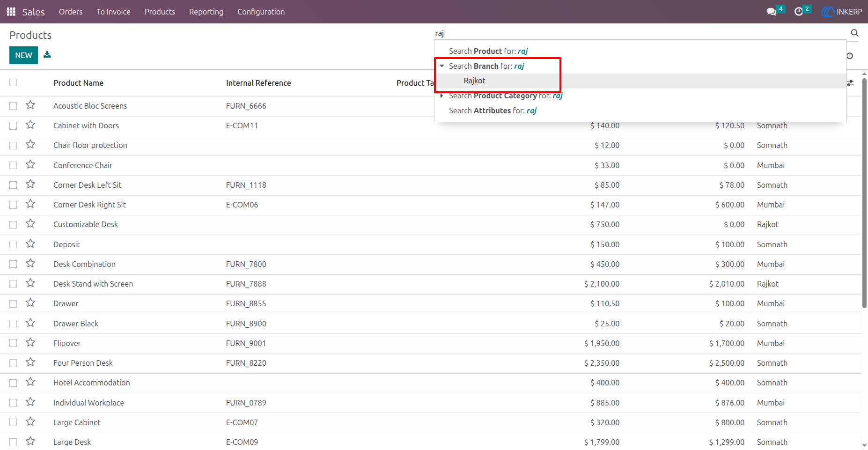Favorite the Acoustic Bloc Screens star

point(30,105)
